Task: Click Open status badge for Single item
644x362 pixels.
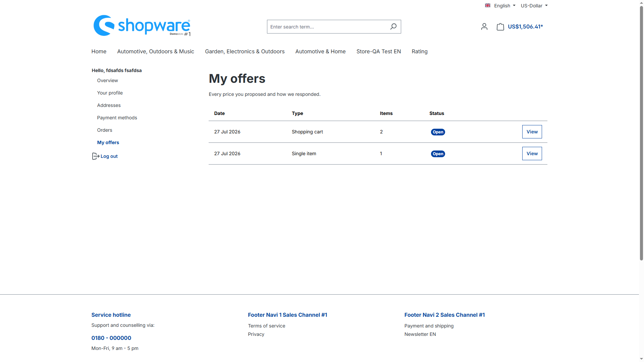Action: [x=438, y=154]
